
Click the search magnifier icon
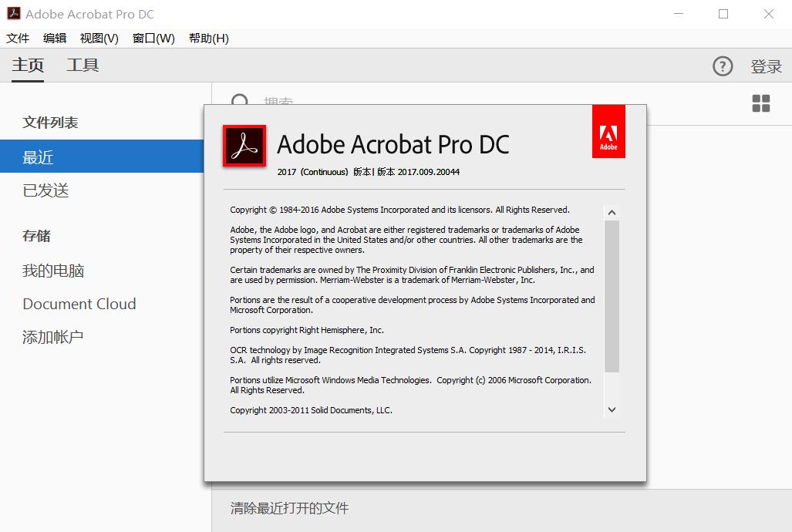[240, 101]
